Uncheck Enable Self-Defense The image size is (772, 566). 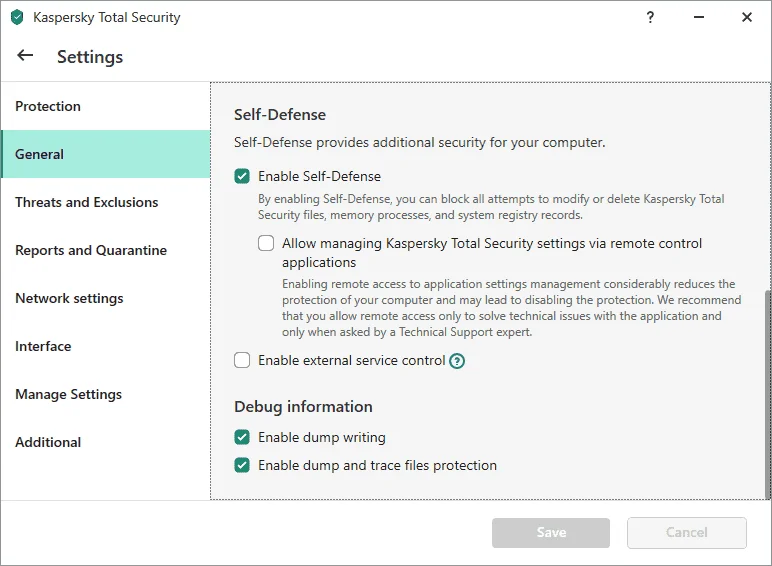point(242,176)
